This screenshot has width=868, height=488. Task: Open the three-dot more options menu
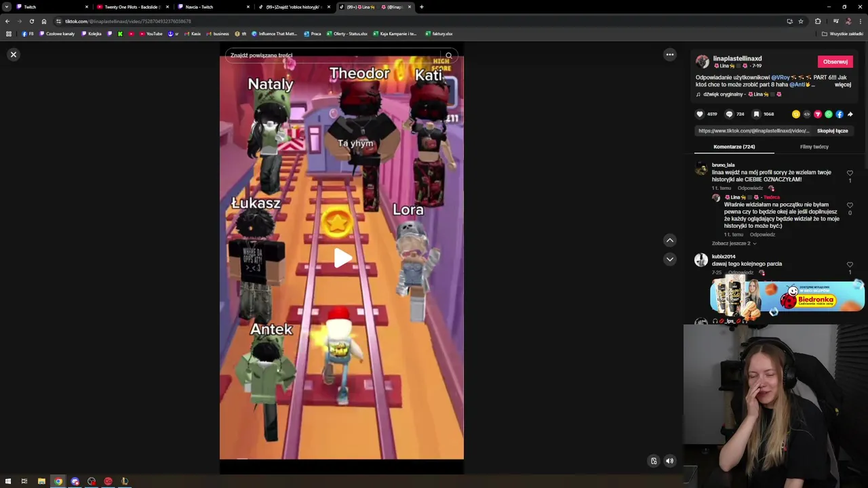669,54
